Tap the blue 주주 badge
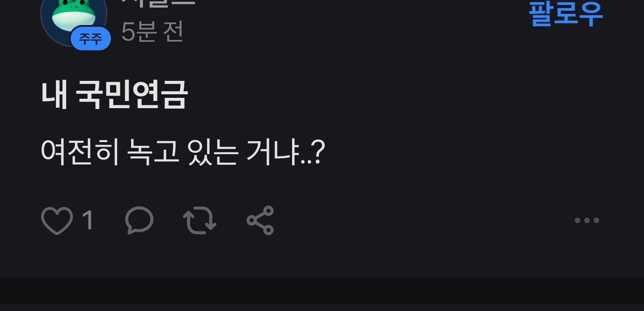 coord(91,38)
